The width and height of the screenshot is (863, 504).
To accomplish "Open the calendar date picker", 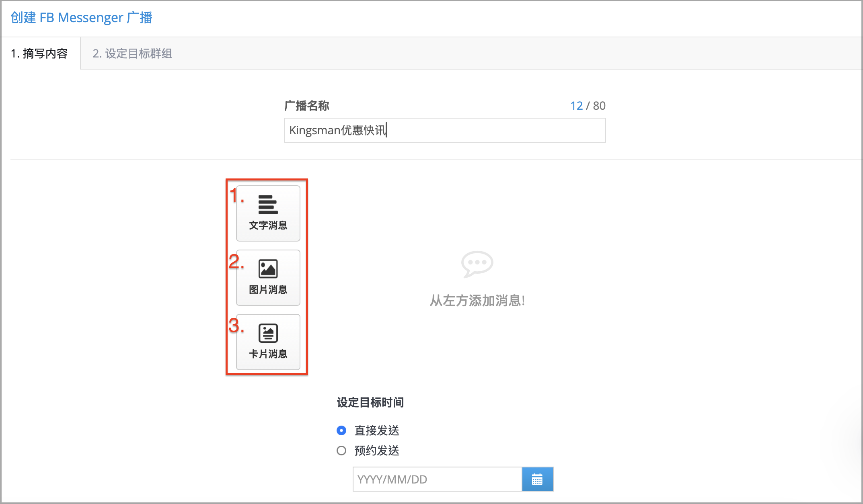I will tap(537, 479).
